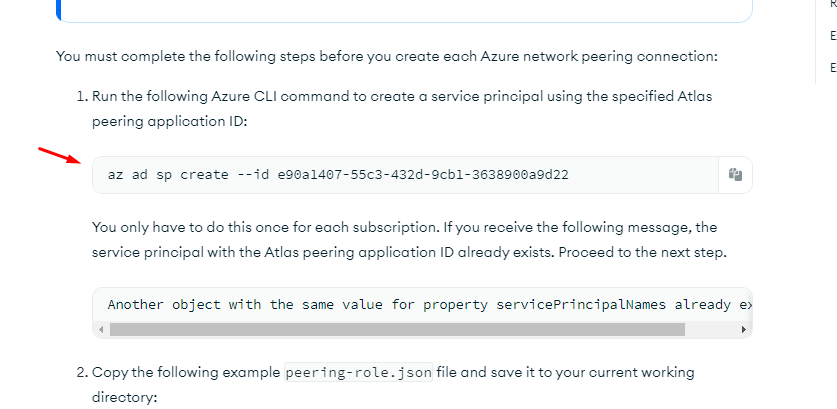
Task: Click the 'You must complete the following steps' sentence
Action: [x=386, y=56]
